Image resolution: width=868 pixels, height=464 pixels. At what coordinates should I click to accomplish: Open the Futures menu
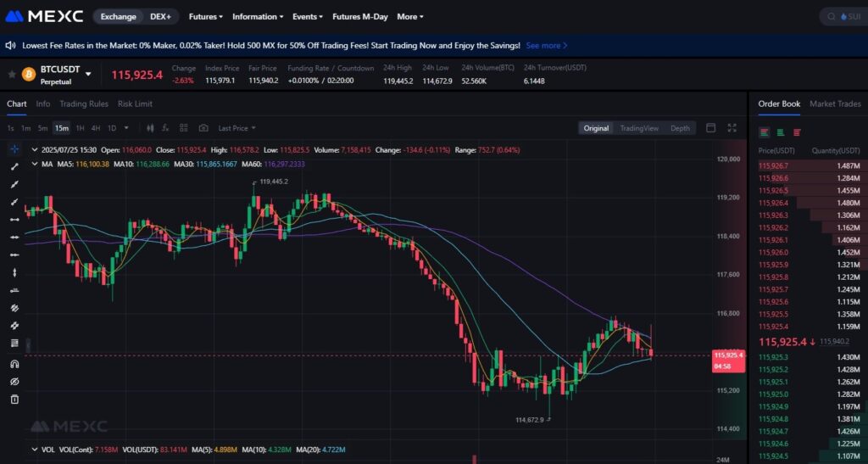click(x=205, y=17)
